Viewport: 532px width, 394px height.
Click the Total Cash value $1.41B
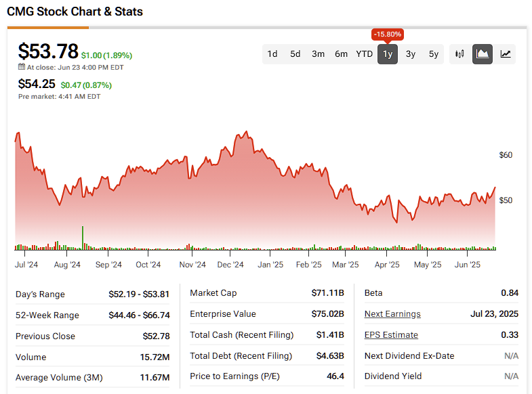pos(330,334)
